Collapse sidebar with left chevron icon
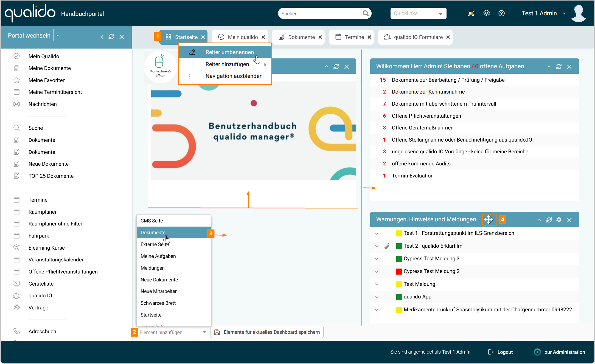 point(102,37)
